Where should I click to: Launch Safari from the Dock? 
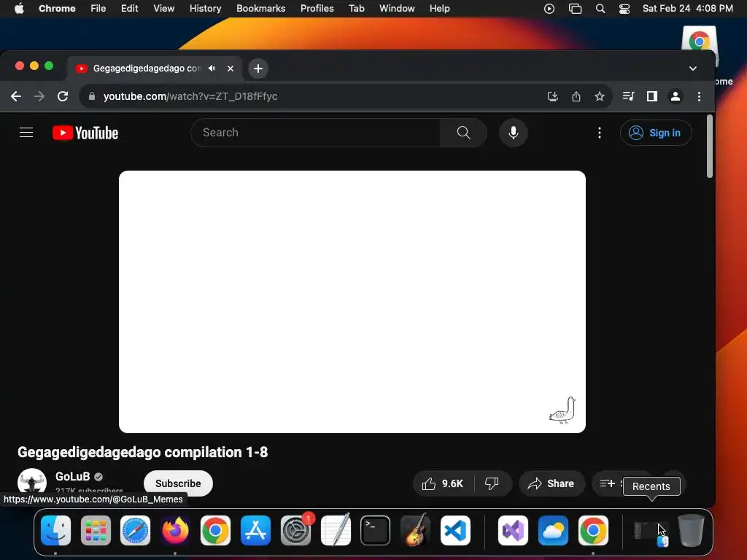[x=135, y=530]
